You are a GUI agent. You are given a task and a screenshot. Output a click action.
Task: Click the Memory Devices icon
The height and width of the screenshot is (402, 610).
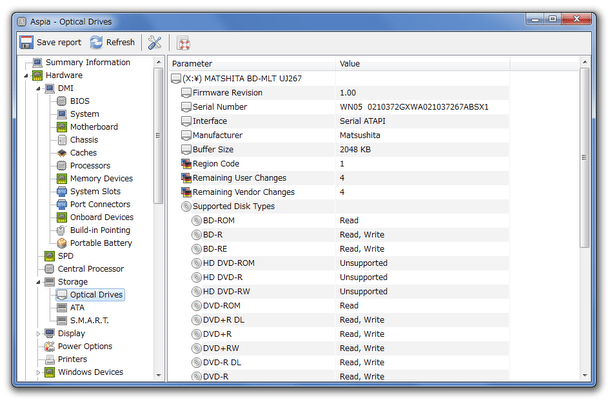coord(61,179)
